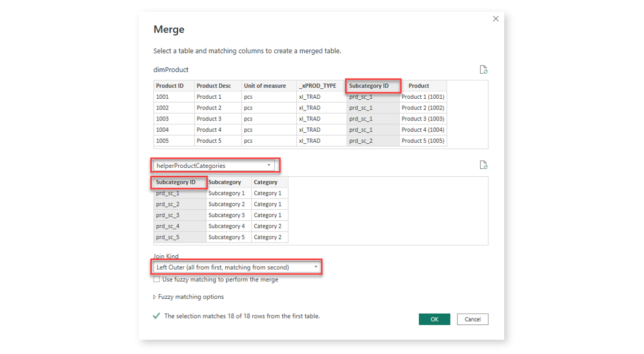Expand Fuzzy matching options
This screenshot has width=644, height=354.
coord(189,297)
